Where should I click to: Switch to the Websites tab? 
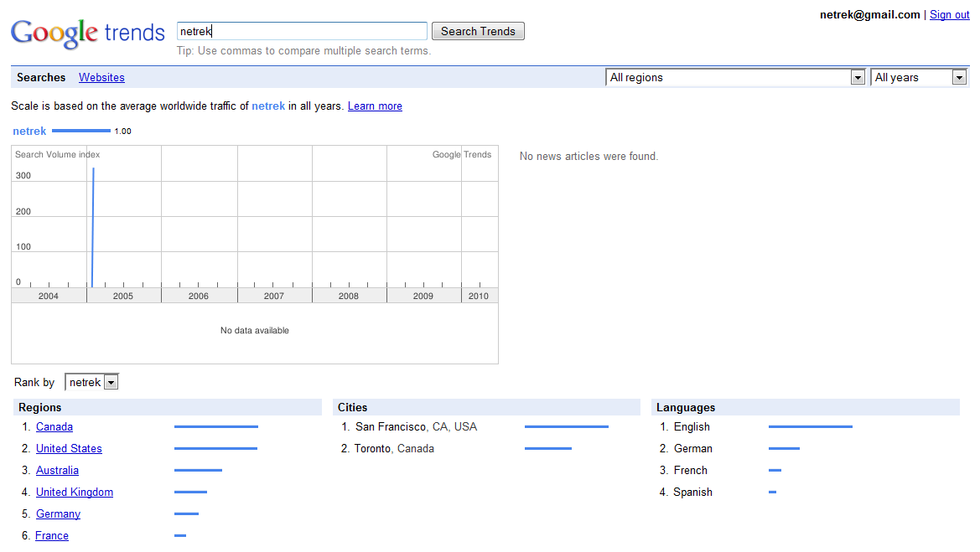click(x=101, y=77)
